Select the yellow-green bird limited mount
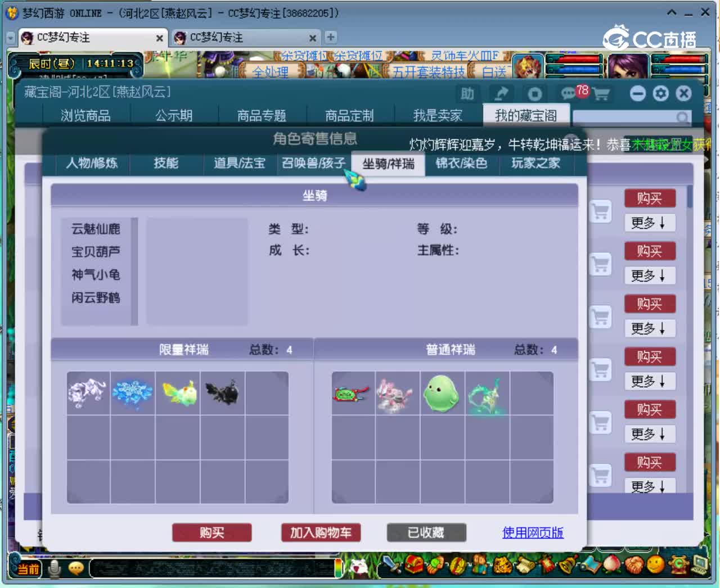 178,392
